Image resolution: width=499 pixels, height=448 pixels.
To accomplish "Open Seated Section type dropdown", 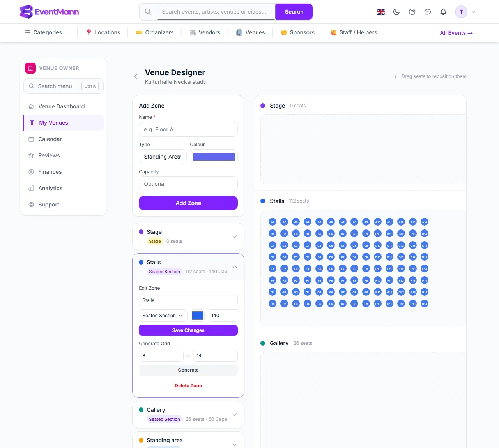I will [x=163, y=316].
